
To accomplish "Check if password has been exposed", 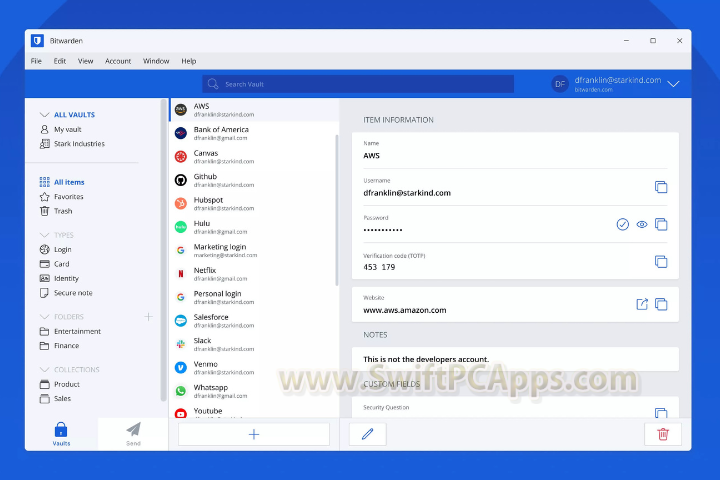I will click(x=623, y=224).
